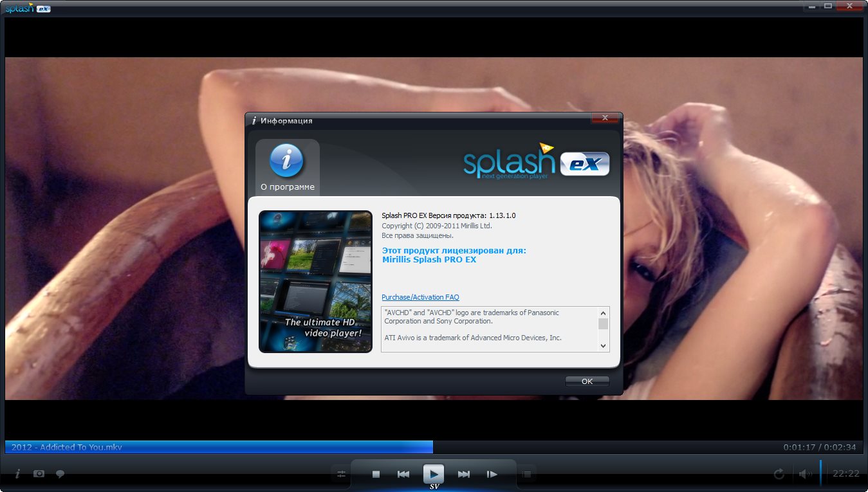868x492 pixels.
Task: Mute audio using the speaker icon
Action: [x=805, y=474]
